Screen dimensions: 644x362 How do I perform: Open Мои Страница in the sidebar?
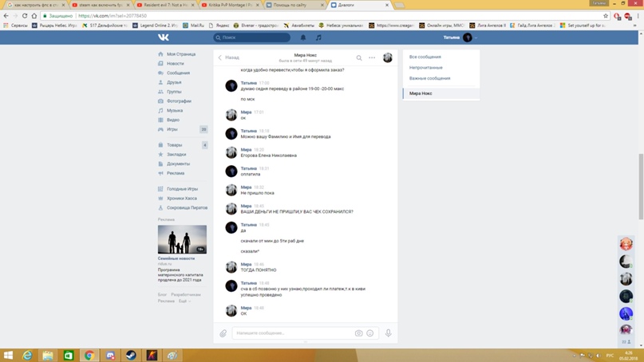[180, 54]
